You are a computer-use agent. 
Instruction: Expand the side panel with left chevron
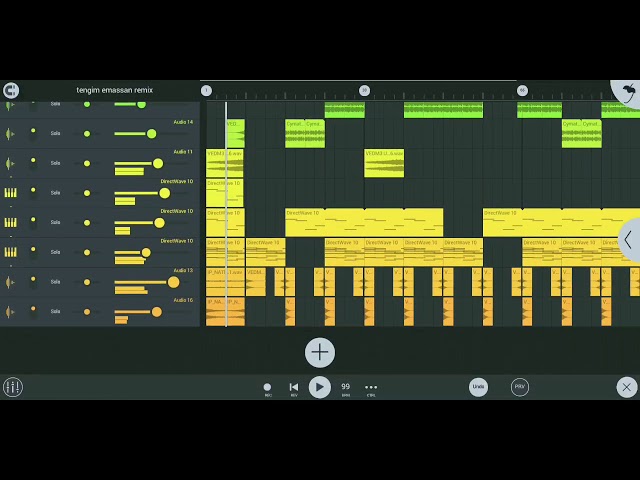(629, 240)
